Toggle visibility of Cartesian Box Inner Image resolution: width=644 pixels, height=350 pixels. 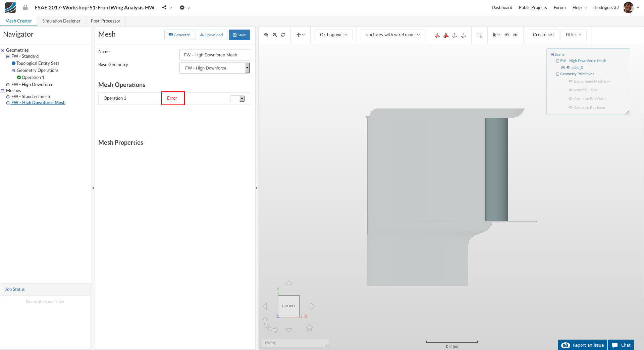coord(570,107)
